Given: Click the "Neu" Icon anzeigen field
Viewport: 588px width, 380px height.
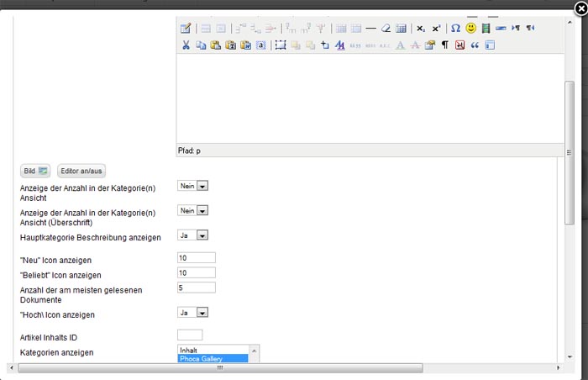Looking at the screenshot, I should point(197,258).
